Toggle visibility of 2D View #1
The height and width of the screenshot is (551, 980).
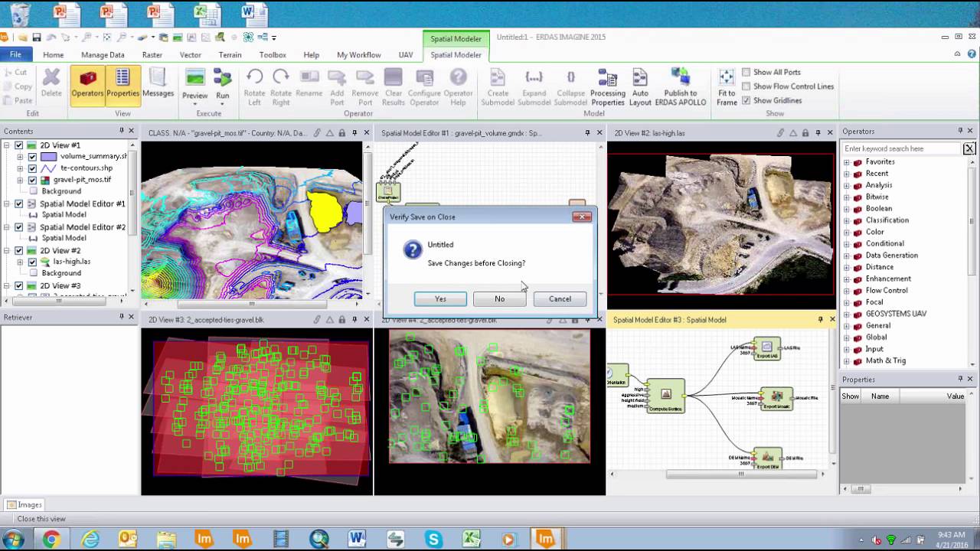[19, 145]
